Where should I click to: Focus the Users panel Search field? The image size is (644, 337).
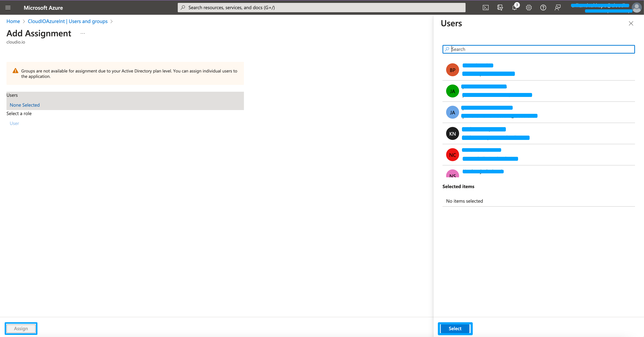(x=540, y=49)
